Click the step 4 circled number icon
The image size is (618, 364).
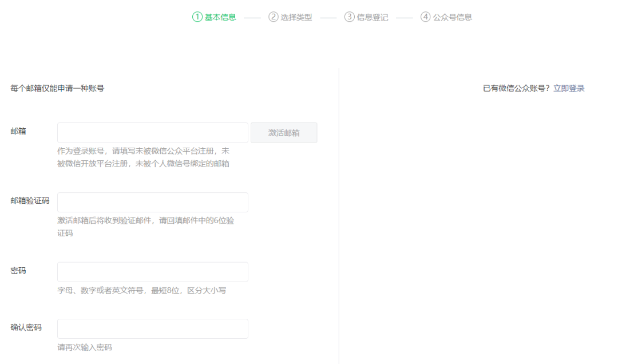pos(425,17)
